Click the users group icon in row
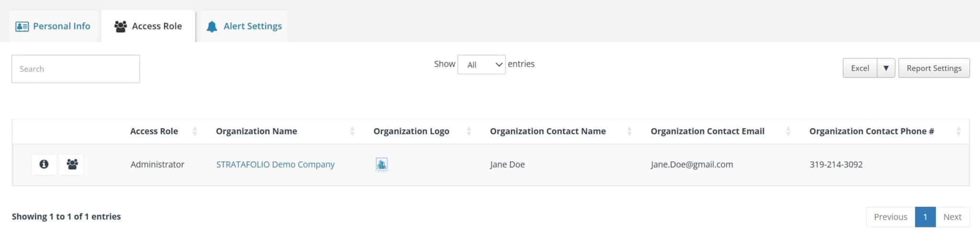Viewport: 980px width, 234px height. tap(72, 165)
